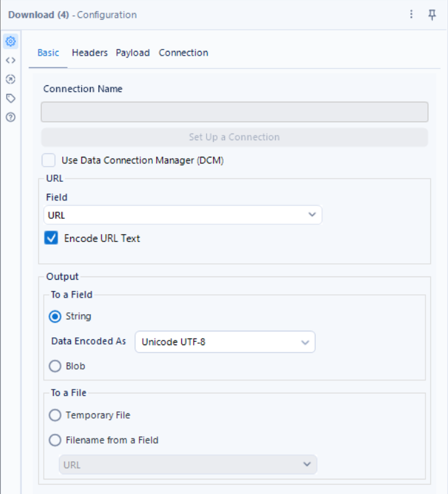Viewport: 448px width, 494px height.
Task: Expand the Data Encoded As dropdown
Action: pyautogui.click(x=225, y=342)
